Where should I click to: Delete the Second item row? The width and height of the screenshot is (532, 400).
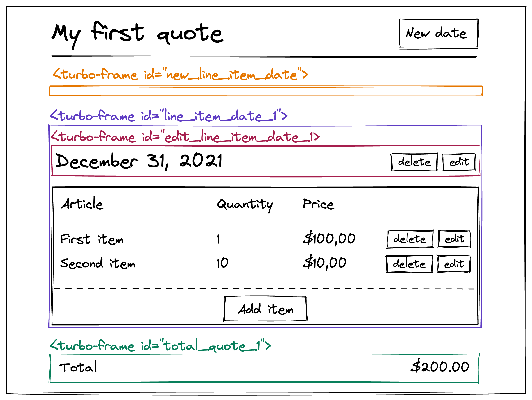409,264
